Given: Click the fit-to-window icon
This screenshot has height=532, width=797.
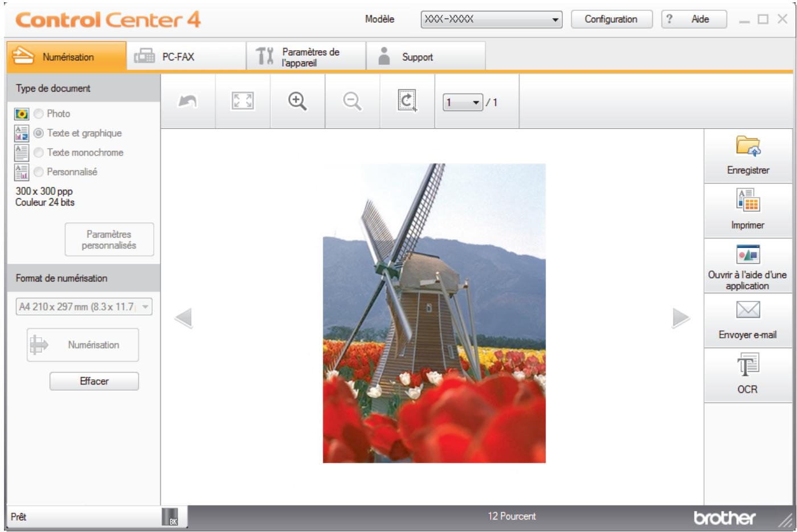Looking at the screenshot, I should pos(243,102).
